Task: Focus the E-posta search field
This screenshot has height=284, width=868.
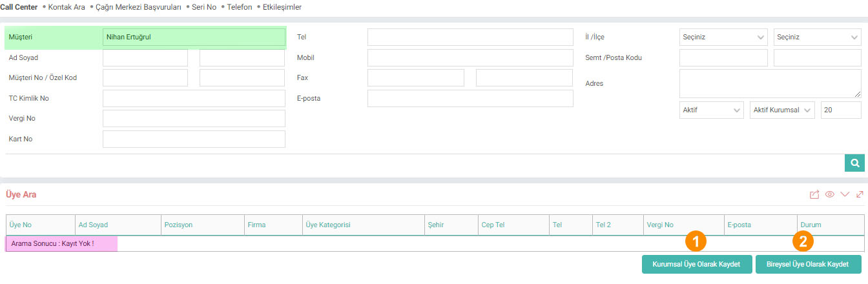Action: 470,98
